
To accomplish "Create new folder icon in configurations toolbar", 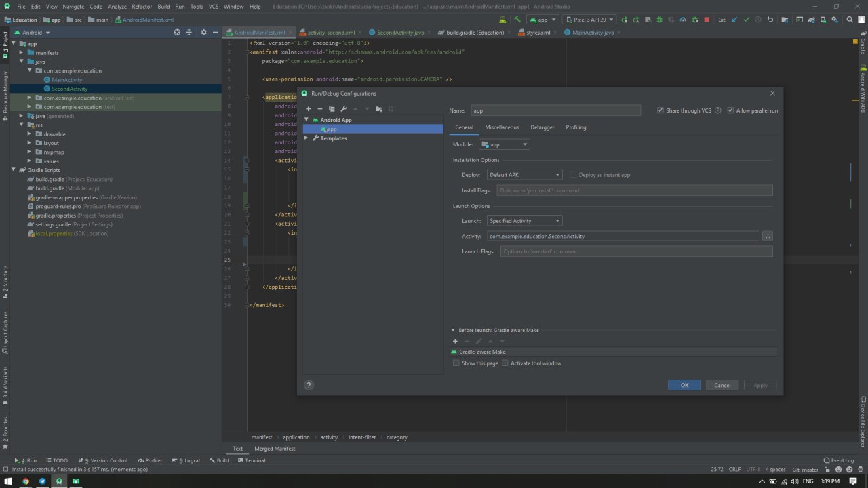I will click(x=379, y=109).
